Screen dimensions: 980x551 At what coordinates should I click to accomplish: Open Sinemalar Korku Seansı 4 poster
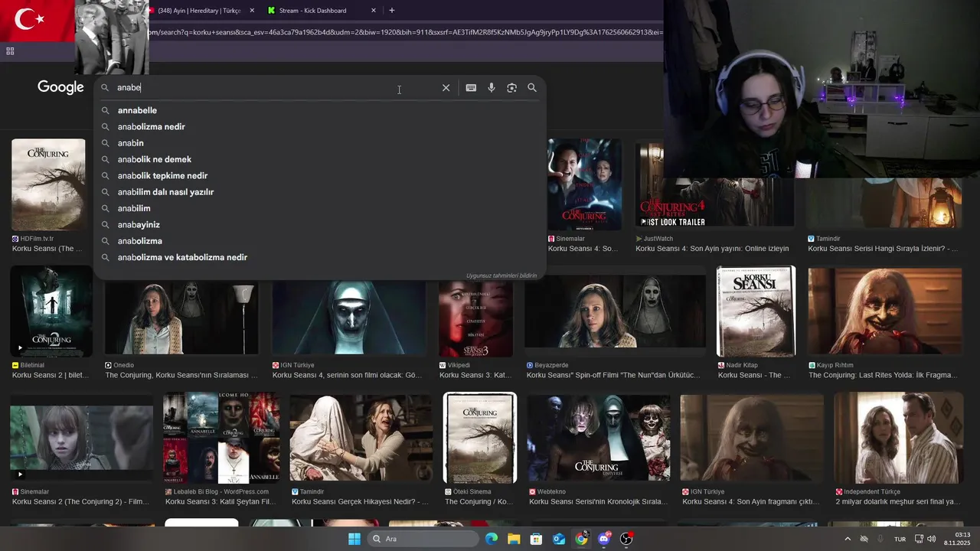tap(584, 184)
